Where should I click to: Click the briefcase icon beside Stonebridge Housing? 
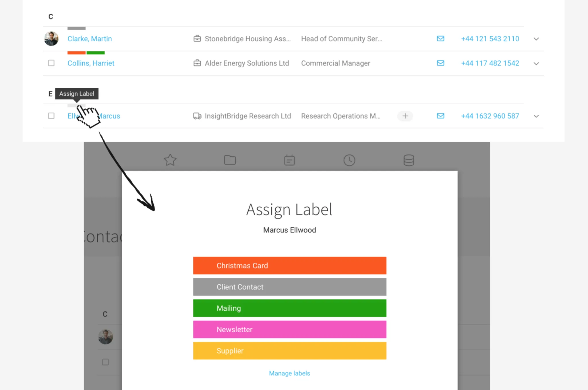(x=197, y=38)
